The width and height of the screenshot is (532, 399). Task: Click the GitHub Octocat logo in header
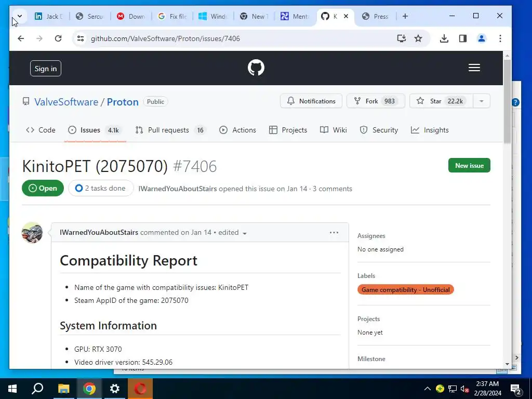256,68
